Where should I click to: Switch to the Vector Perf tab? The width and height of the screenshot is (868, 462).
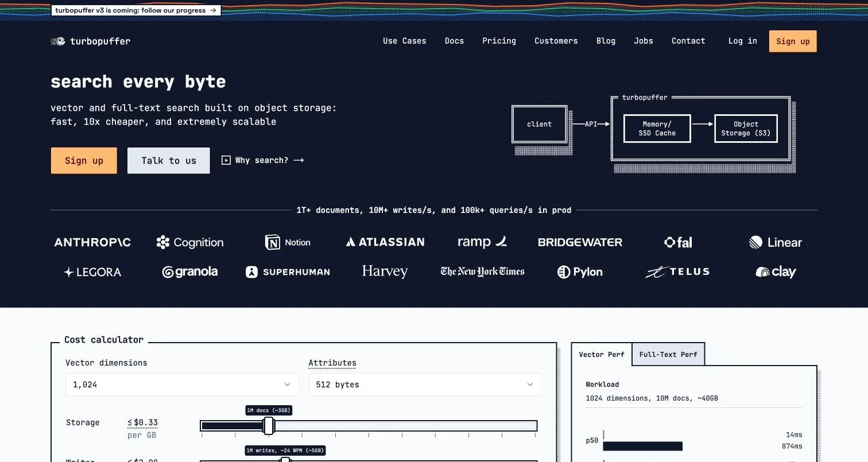602,354
